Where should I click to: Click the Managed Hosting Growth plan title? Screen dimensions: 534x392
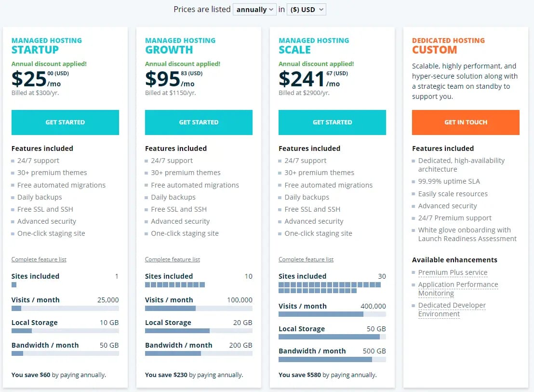(x=180, y=46)
